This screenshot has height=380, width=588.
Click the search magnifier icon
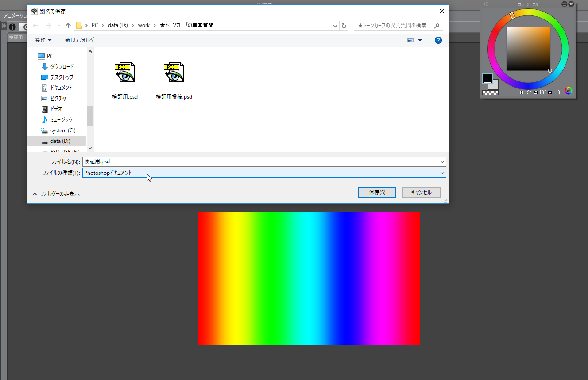[437, 26]
